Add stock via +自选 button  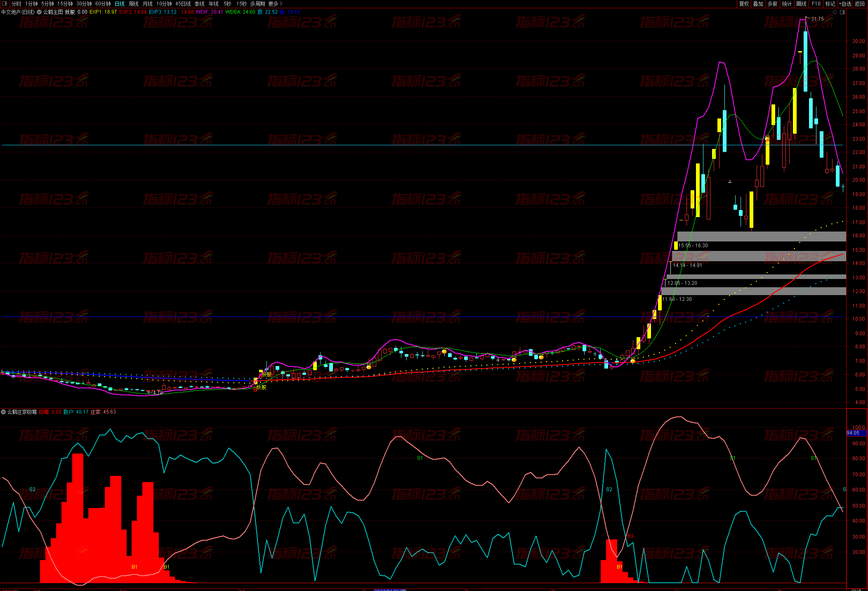coord(845,4)
